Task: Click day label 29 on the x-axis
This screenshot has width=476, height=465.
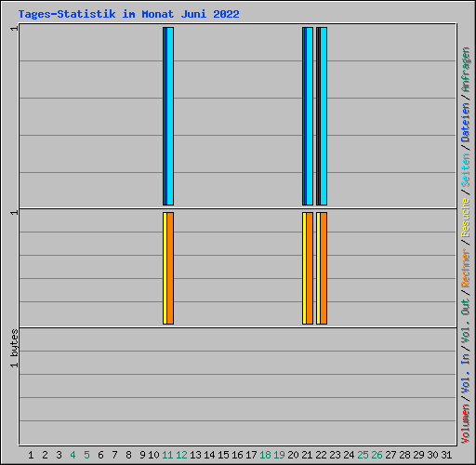Action: pos(418,455)
